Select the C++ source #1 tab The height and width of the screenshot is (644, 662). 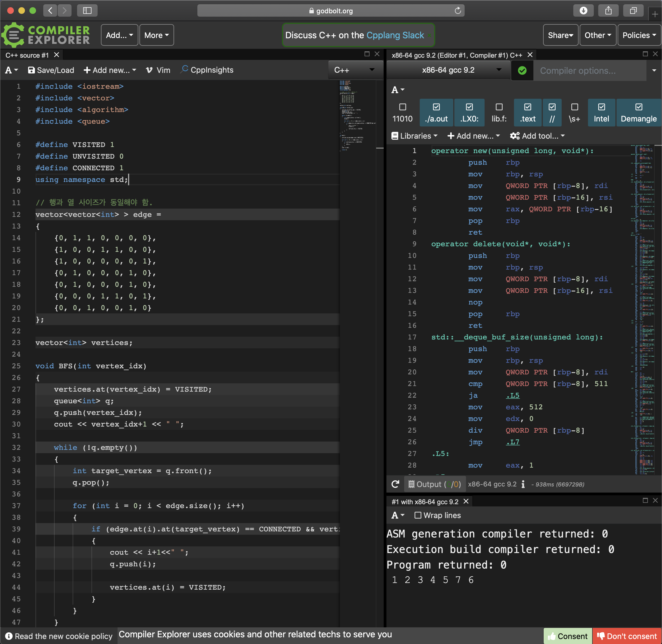coord(27,55)
